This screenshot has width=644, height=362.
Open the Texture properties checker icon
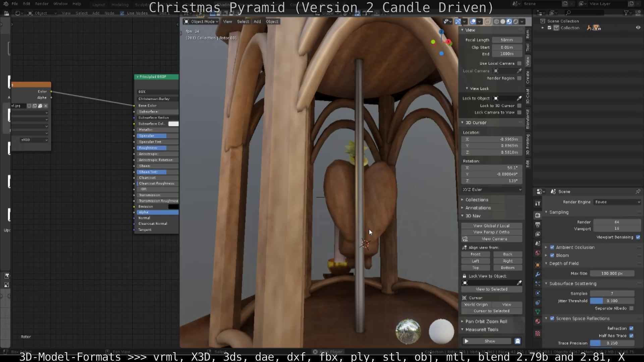coord(538,333)
